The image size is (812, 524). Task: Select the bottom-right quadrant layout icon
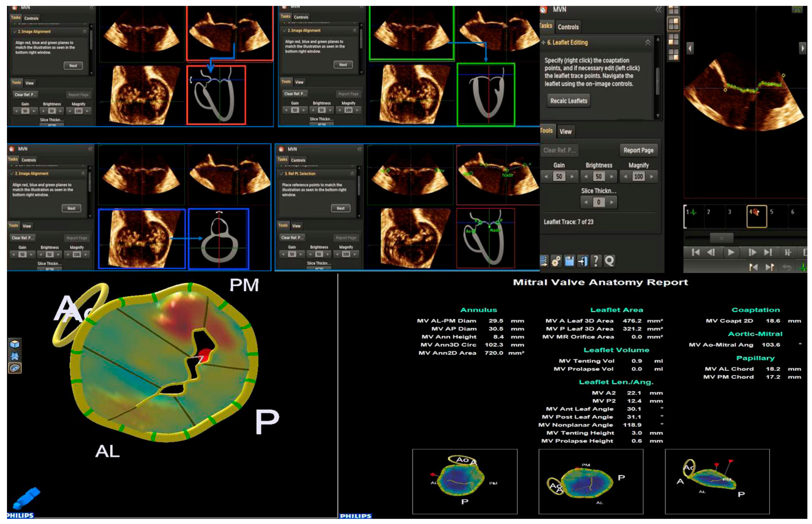673,54
